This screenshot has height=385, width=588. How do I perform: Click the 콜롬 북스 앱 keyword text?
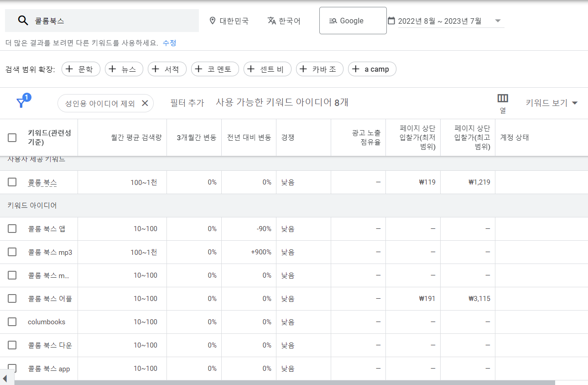click(x=47, y=229)
